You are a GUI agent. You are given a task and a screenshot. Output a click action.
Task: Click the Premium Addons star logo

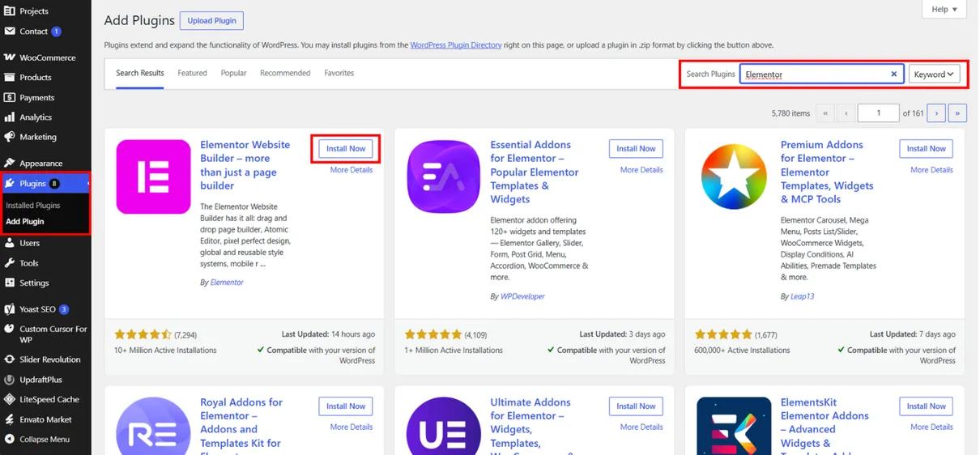click(x=734, y=176)
